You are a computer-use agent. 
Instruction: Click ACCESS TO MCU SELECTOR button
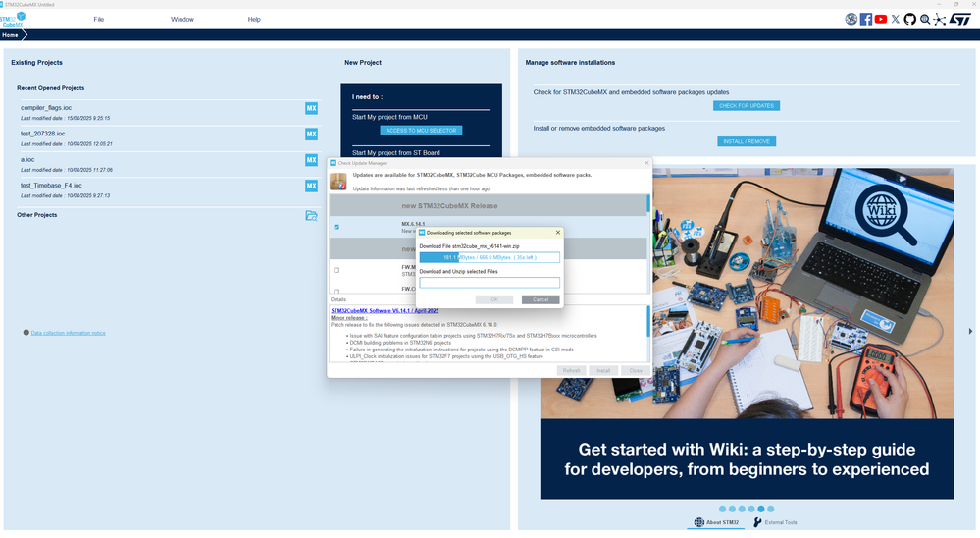coord(421,131)
